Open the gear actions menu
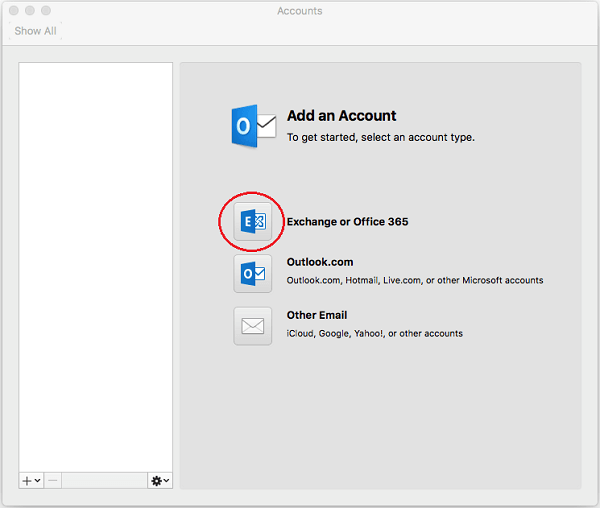The image size is (600, 508). tap(160, 480)
